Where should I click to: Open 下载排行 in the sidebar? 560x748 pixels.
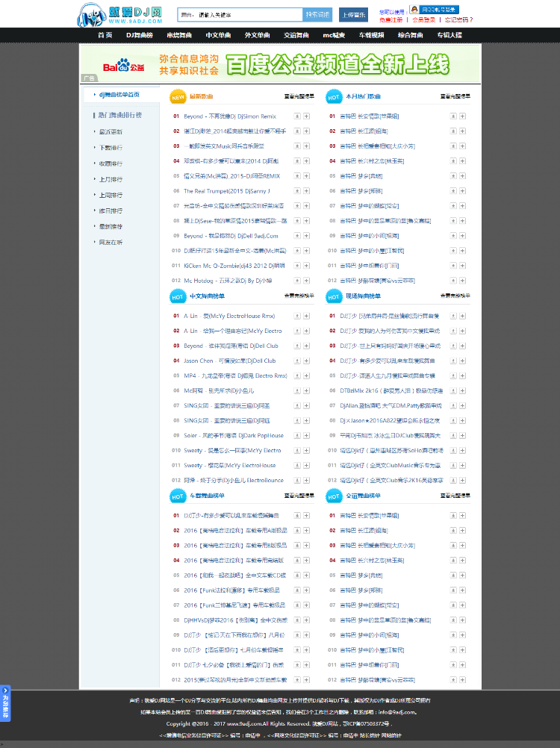[x=111, y=148]
